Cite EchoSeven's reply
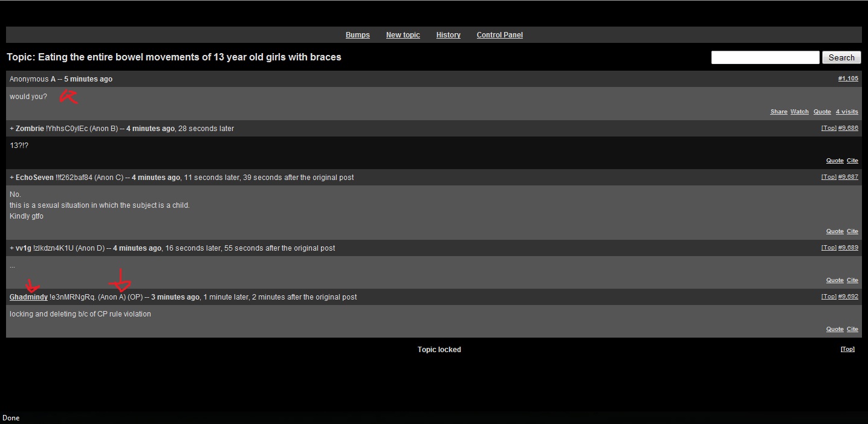Screen dimensions: 868x424 (x=852, y=231)
